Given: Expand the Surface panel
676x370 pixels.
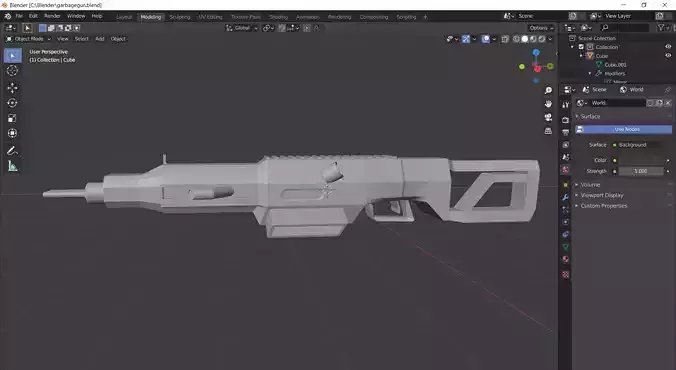Looking at the screenshot, I should [x=589, y=116].
